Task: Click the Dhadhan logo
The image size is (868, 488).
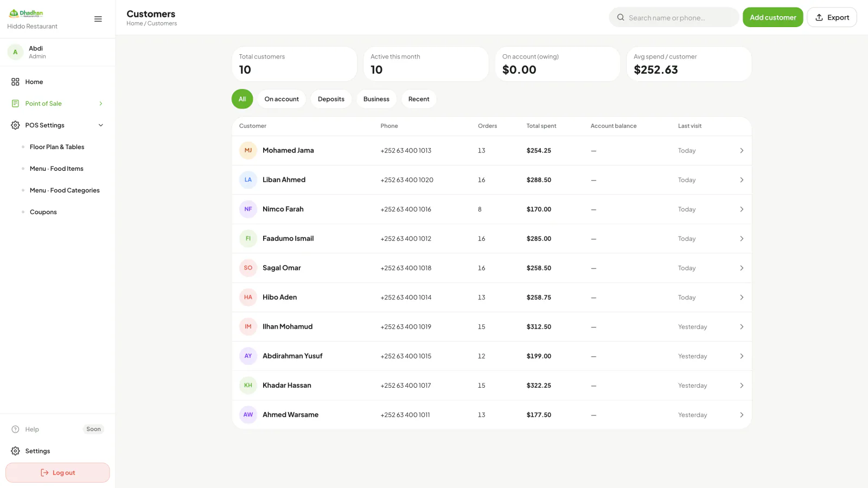Action: (x=26, y=14)
